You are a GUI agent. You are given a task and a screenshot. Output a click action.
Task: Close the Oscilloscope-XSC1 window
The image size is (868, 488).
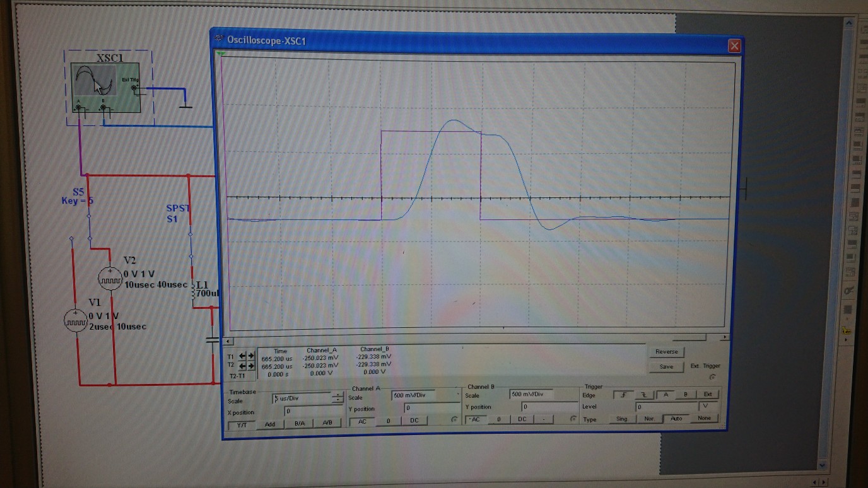click(x=734, y=46)
